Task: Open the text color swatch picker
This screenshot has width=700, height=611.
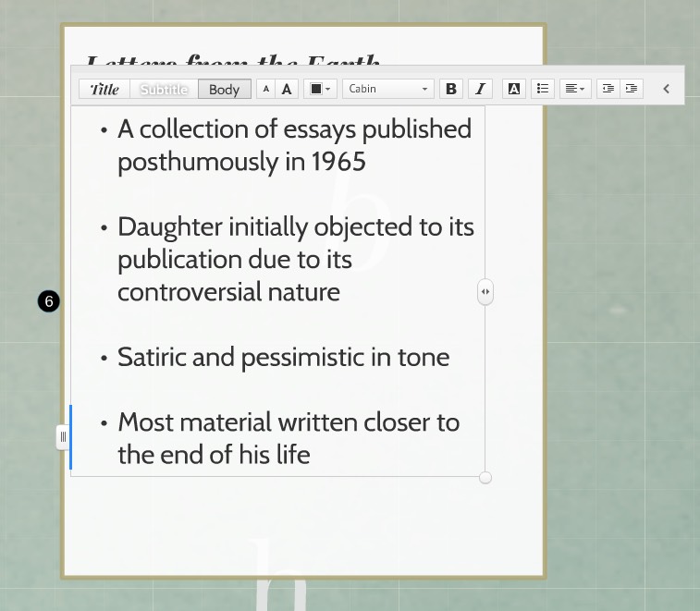Action: pos(321,90)
